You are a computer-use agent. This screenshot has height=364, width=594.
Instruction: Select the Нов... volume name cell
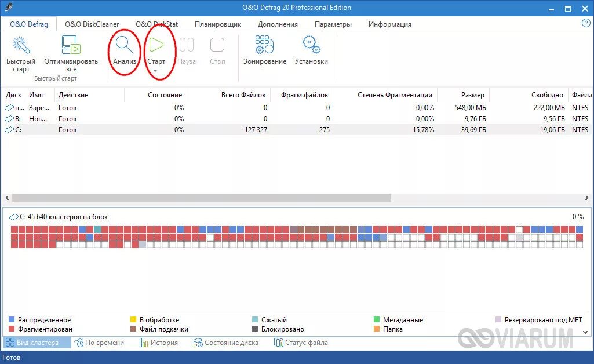[38, 119]
